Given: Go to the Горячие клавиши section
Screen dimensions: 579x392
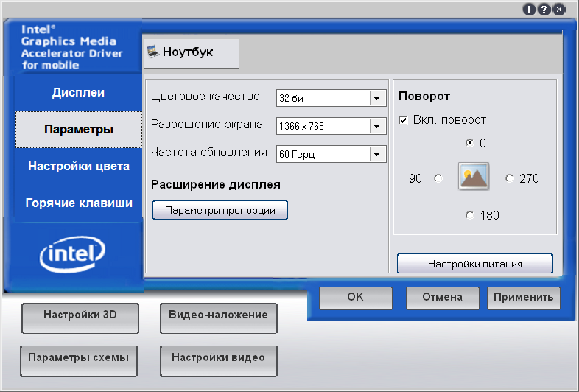Looking at the screenshot, I should pos(78,203).
